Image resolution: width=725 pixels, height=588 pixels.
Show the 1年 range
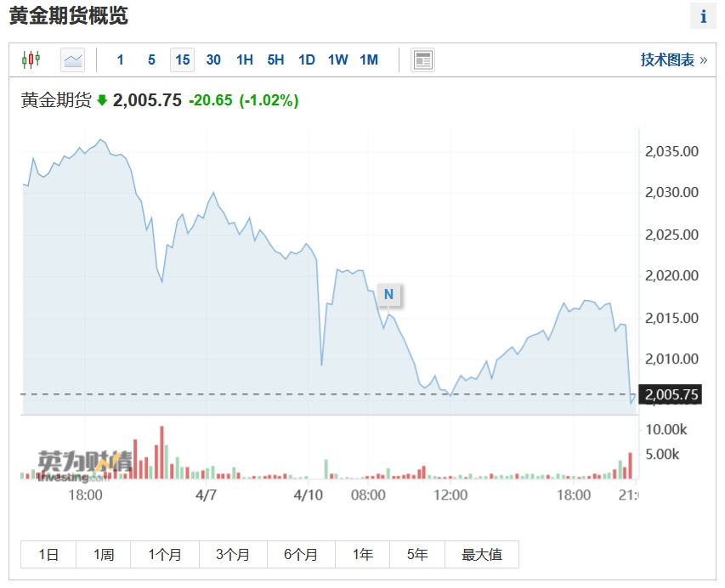point(362,554)
